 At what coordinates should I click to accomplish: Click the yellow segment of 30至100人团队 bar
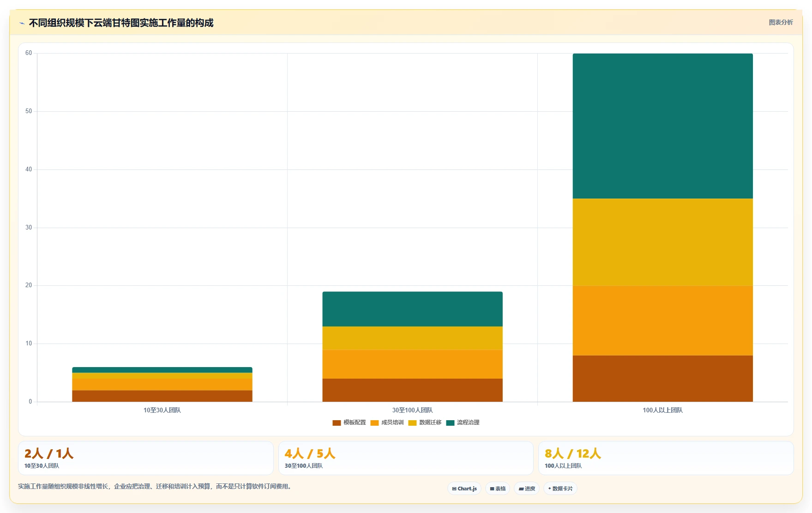(x=412, y=338)
